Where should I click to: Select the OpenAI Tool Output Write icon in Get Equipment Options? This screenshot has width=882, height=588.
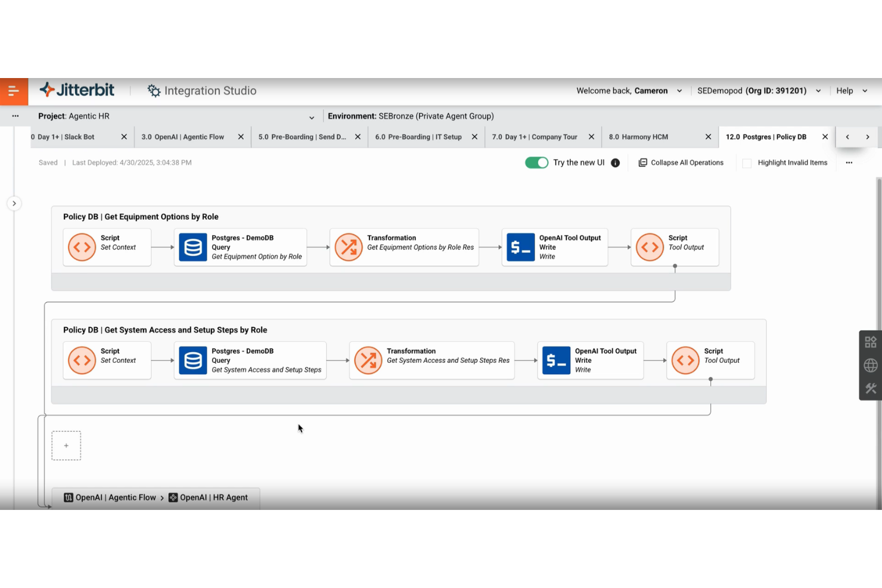(521, 247)
